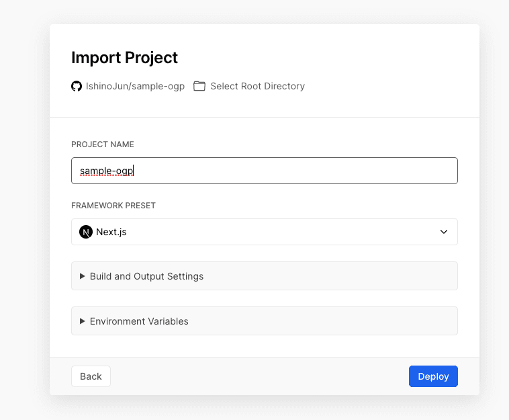Open the Next.js framework preset dropdown
This screenshot has height=420, width=509.
click(x=265, y=232)
